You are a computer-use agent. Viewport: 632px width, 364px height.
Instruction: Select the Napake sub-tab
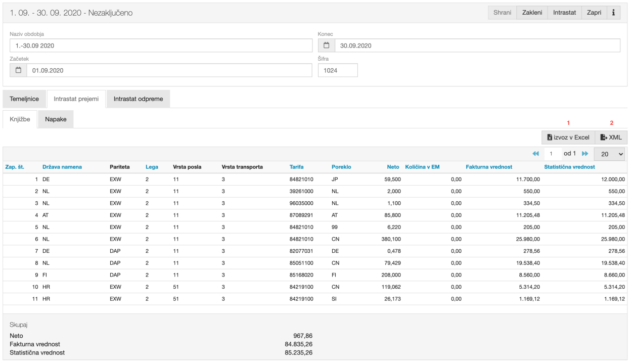click(x=56, y=119)
